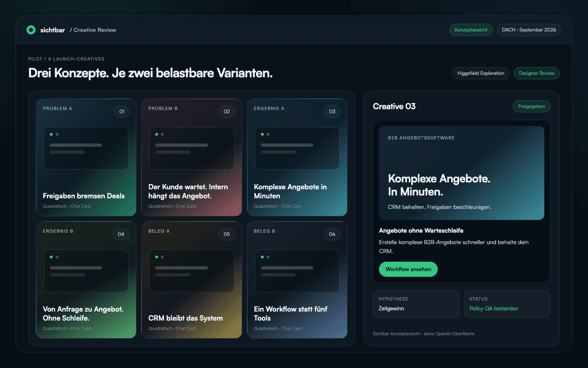
Task: Open the Problem B creative card
Action: pyautogui.click(x=192, y=157)
